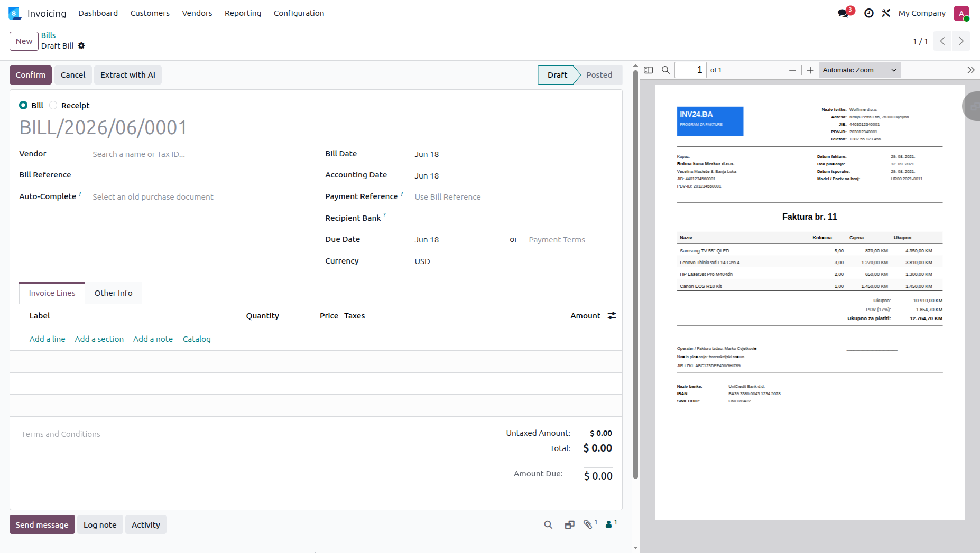Switch to the Other Info tab
This screenshot has height=553, width=980.
[114, 293]
